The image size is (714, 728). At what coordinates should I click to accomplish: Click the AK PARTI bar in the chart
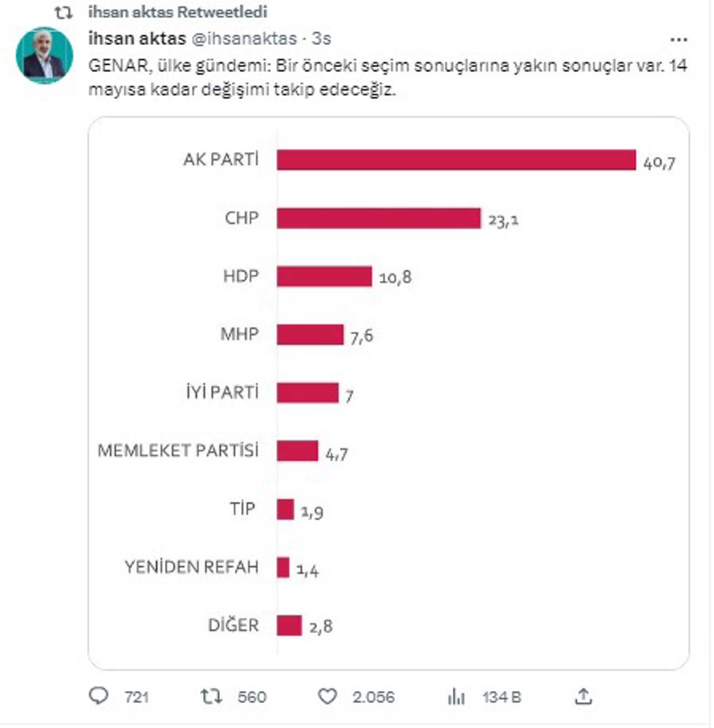[457, 158]
